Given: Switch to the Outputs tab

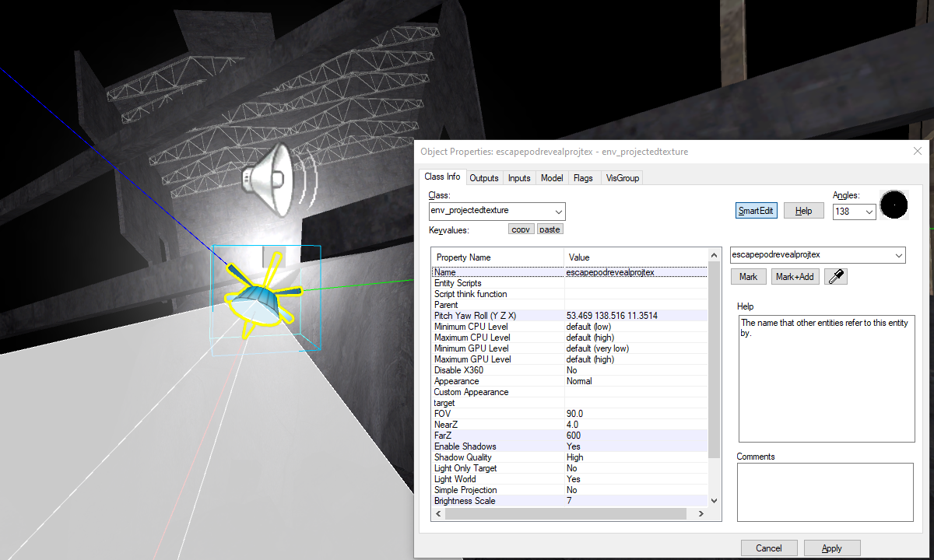Looking at the screenshot, I should pos(484,178).
